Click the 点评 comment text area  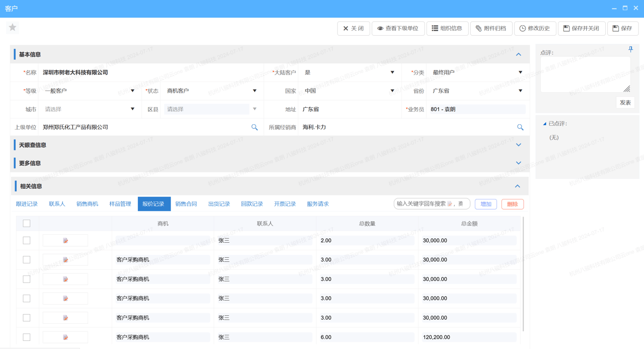584,74
